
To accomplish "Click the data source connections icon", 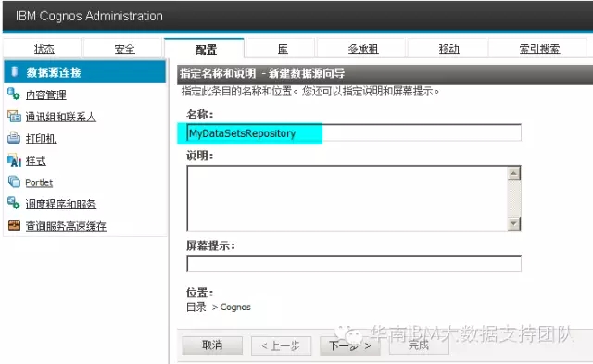I will (15, 71).
